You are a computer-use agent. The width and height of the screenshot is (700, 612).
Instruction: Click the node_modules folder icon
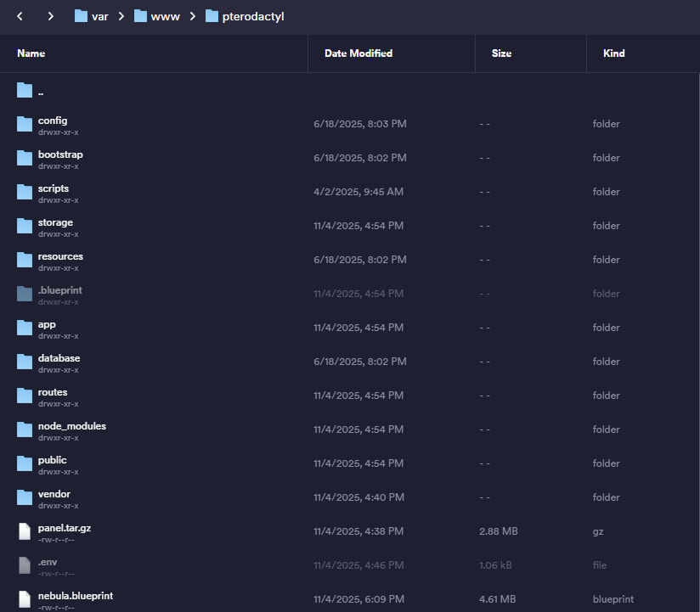[x=25, y=430]
